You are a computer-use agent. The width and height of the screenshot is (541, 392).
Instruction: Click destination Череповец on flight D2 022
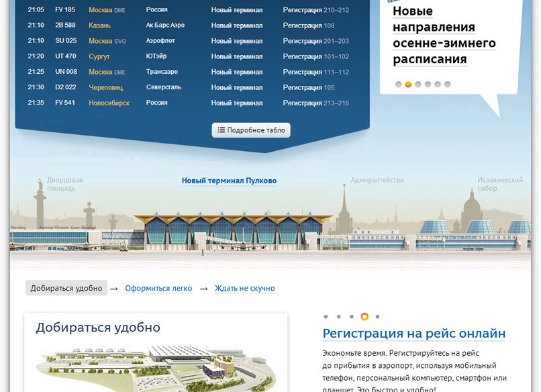point(105,88)
